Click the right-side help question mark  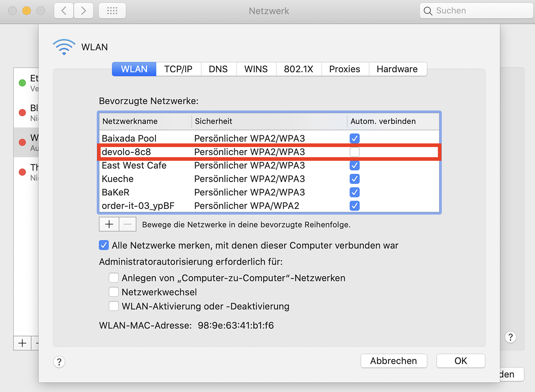point(510,337)
